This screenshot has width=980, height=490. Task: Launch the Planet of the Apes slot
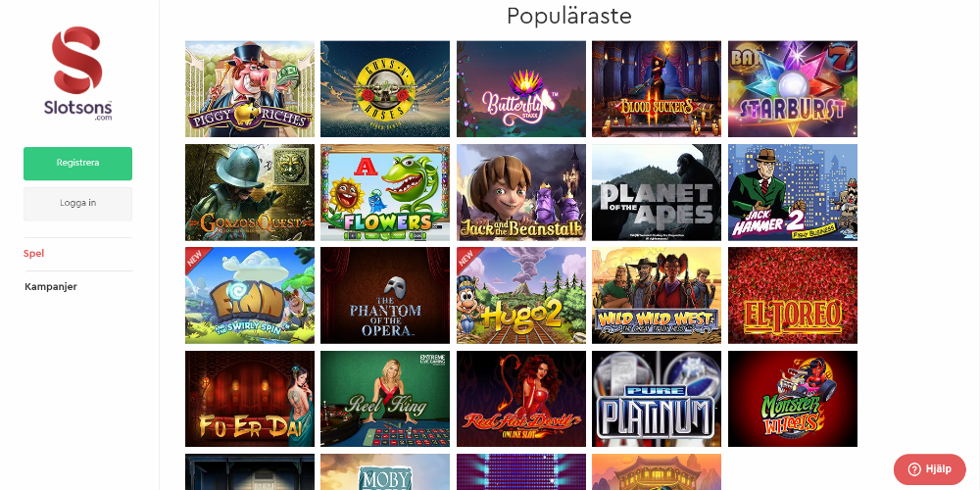click(657, 192)
